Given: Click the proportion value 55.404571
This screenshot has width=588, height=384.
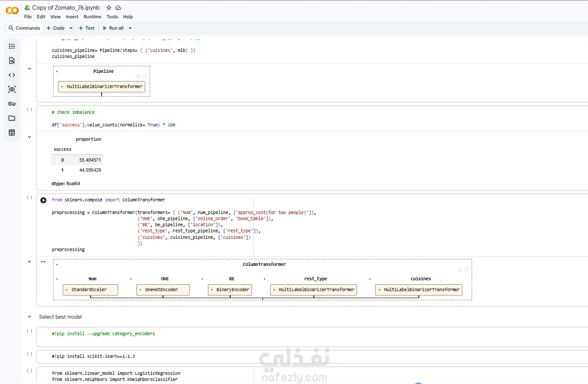Looking at the screenshot, I should tap(90, 160).
